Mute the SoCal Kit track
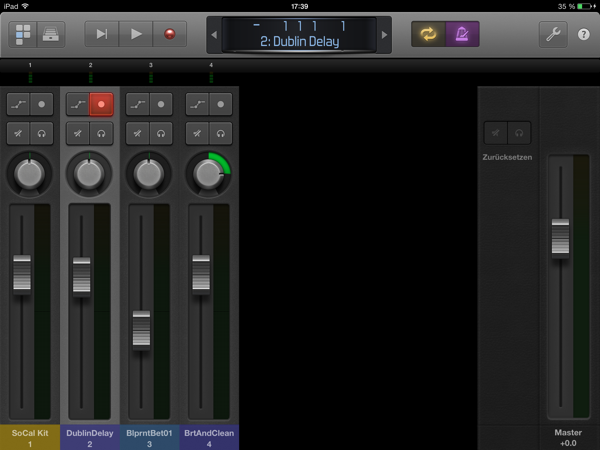Viewport: 600px width, 450px height. [18, 133]
